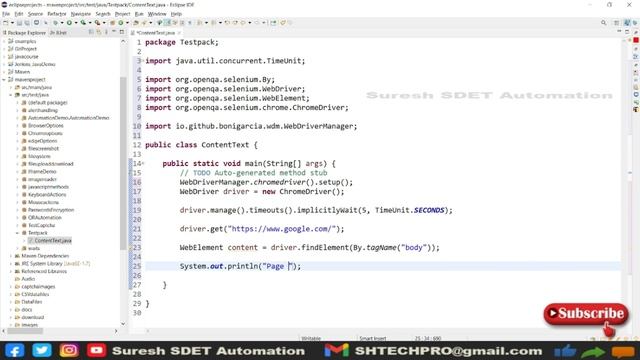Viewport: 640px width, 360px height.
Task: Open the Refactor menu
Action: (x=57, y=14)
